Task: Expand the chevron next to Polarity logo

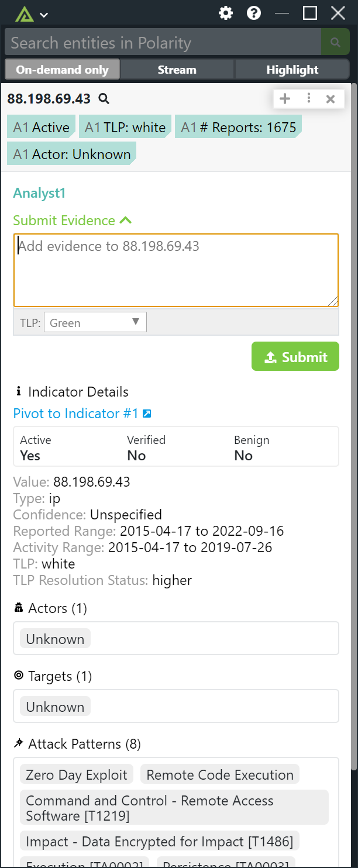Action: (43, 15)
